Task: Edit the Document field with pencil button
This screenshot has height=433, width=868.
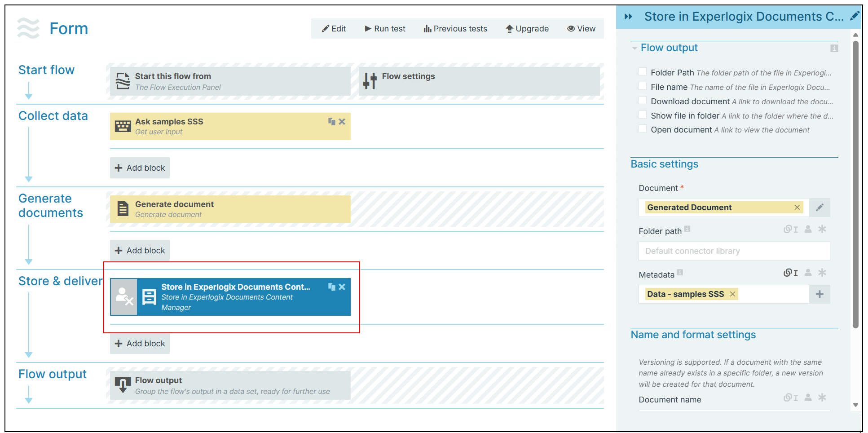Action: [820, 208]
